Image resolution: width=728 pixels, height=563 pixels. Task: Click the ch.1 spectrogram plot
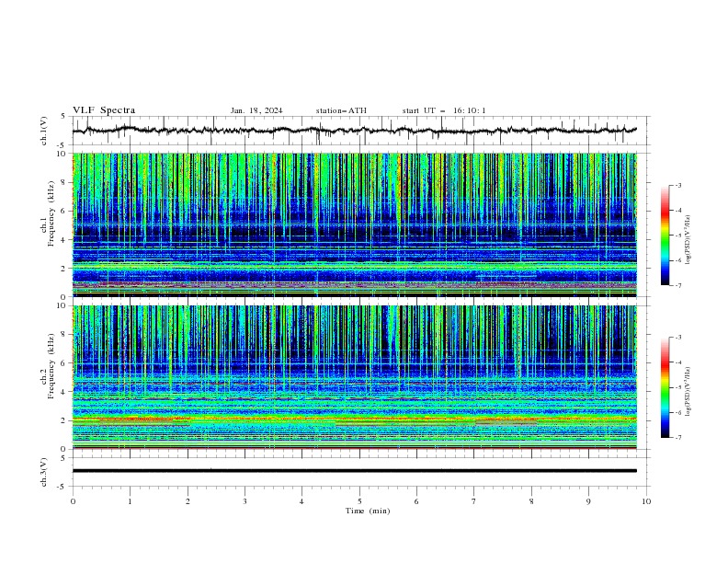354,224
